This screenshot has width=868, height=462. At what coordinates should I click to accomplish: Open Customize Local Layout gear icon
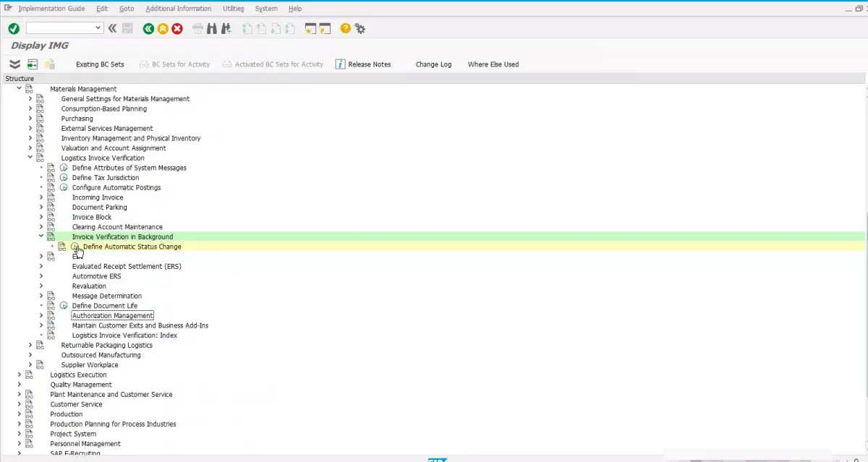pos(359,28)
